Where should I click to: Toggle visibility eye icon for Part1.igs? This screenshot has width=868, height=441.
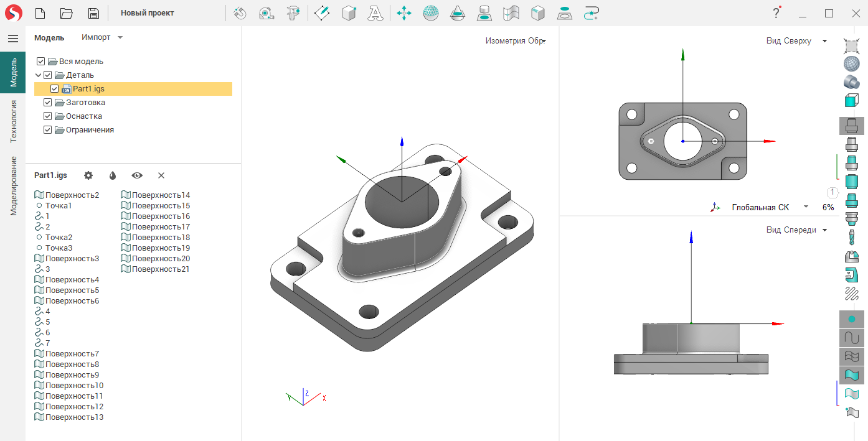point(137,175)
